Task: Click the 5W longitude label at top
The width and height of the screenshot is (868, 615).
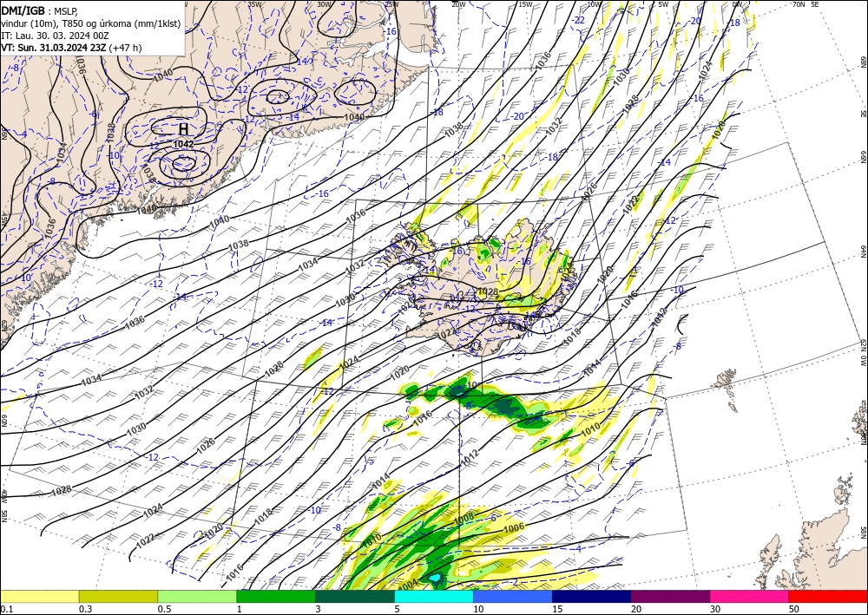Action: [x=664, y=4]
